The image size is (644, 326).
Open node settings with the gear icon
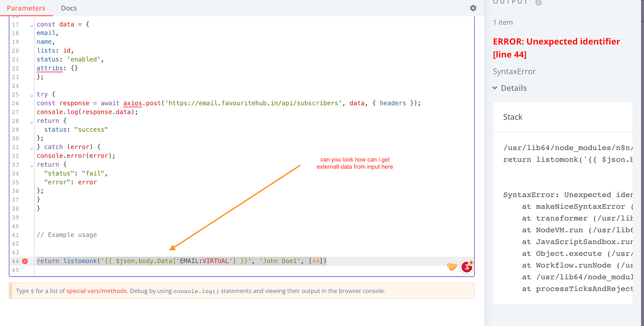[473, 8]
